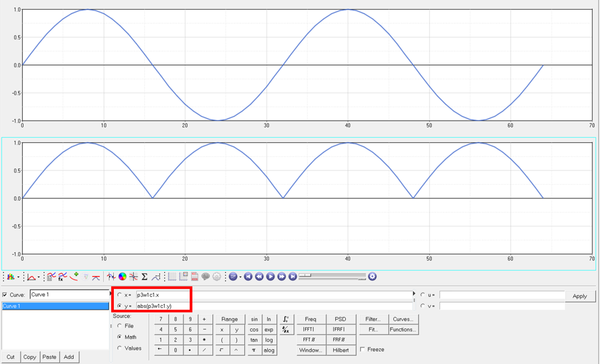Click the Hilbert button
Screen dimensions: 600x364
pyautogui.click(x=341, y=350)
